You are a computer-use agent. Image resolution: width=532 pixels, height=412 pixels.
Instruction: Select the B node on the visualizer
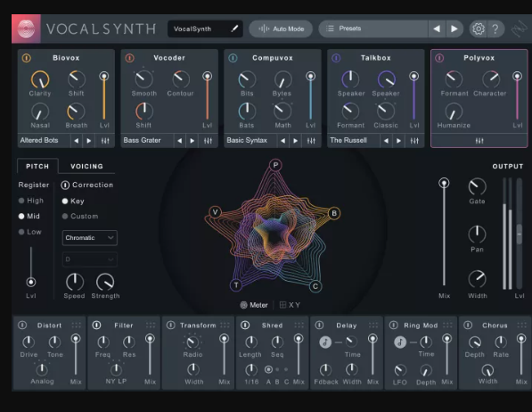pos(334,213)
